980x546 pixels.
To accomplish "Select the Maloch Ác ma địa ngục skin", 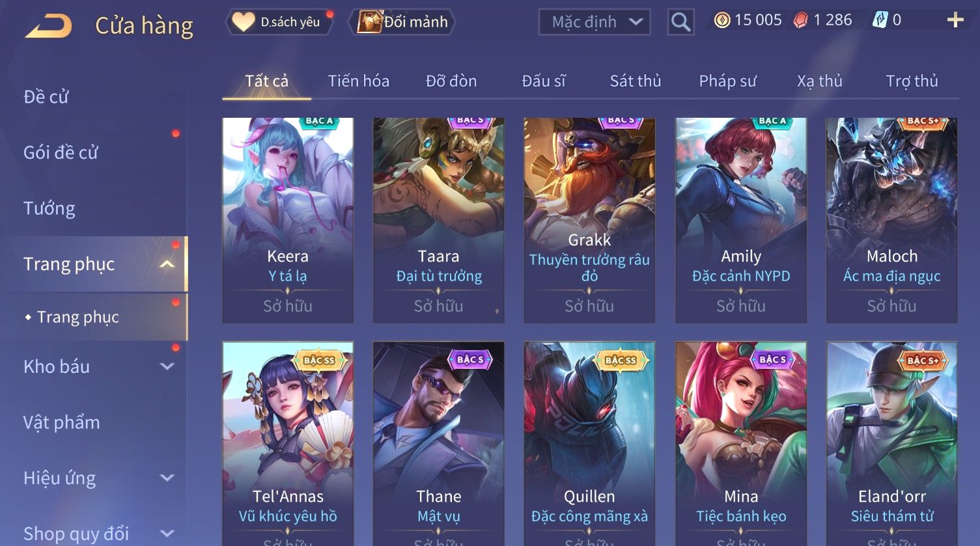I will click(891, 220).
